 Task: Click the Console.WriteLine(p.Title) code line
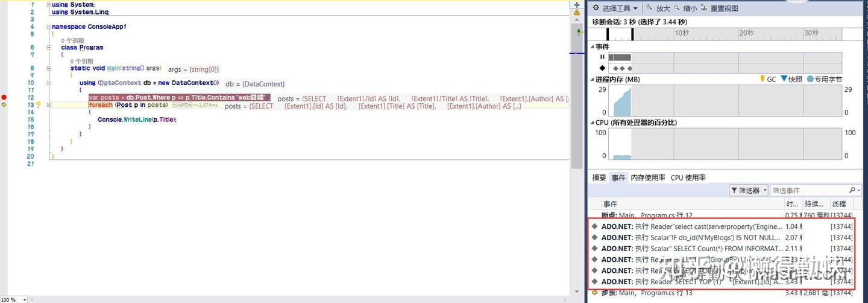(137, 120)
